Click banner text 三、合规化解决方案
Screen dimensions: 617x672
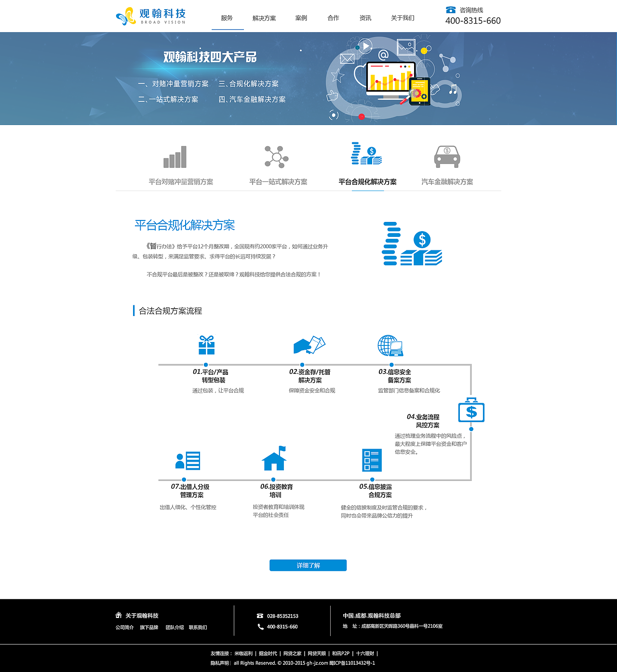[249, 84]
